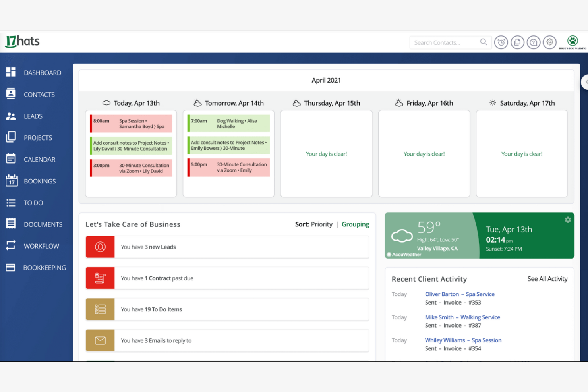588x392 pixels.
Task: Select the 7:00am Dog Walking event
Action: (229, 124)
